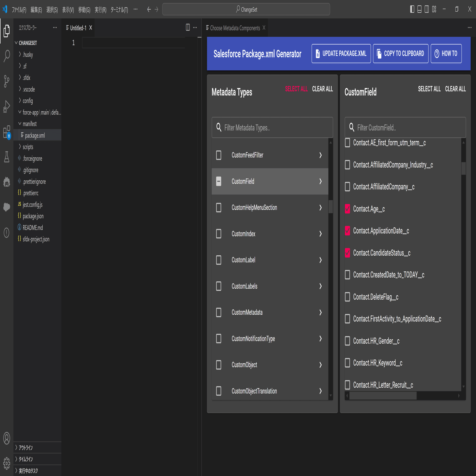Click UPDATE PACKAGE.XML button
Image resolution: width=476 pixels, height=476 pixels.
tap(341, 54)
